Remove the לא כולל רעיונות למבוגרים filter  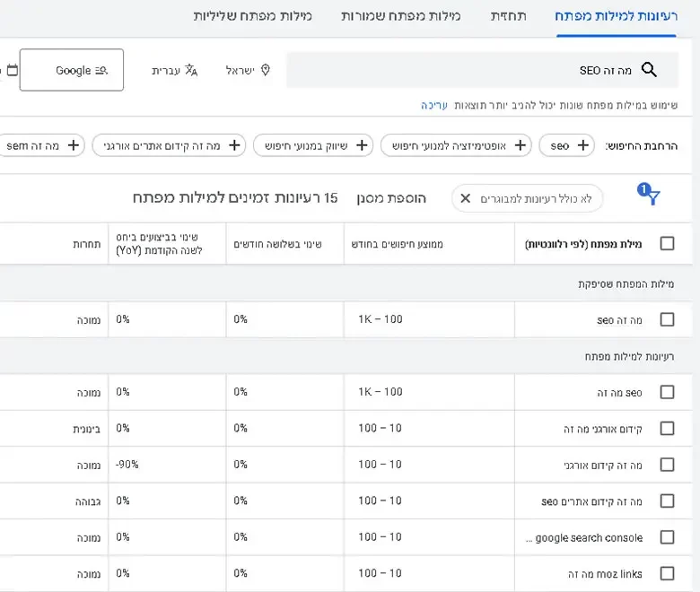point(465,198)
